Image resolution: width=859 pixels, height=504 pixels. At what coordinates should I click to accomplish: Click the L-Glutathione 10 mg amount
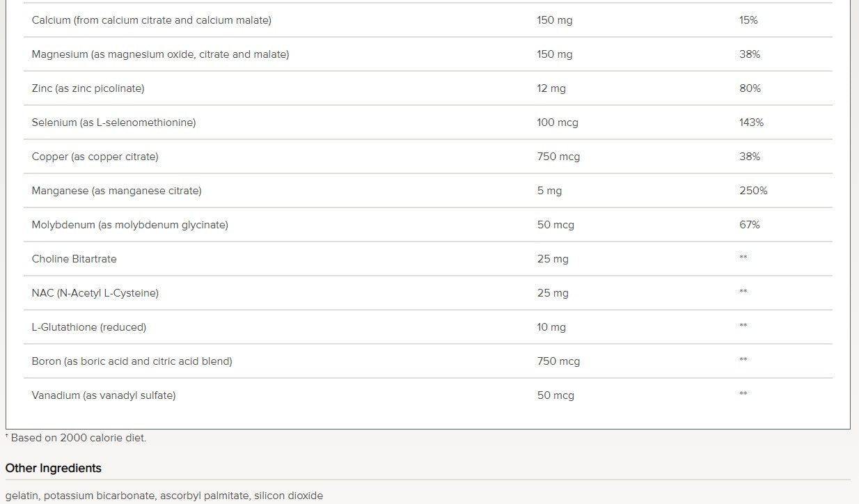coord(551,327)
